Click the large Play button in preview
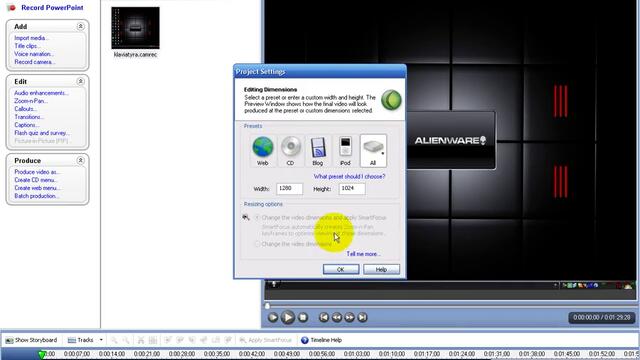This screenshot has height=360, width=640. 288,317
